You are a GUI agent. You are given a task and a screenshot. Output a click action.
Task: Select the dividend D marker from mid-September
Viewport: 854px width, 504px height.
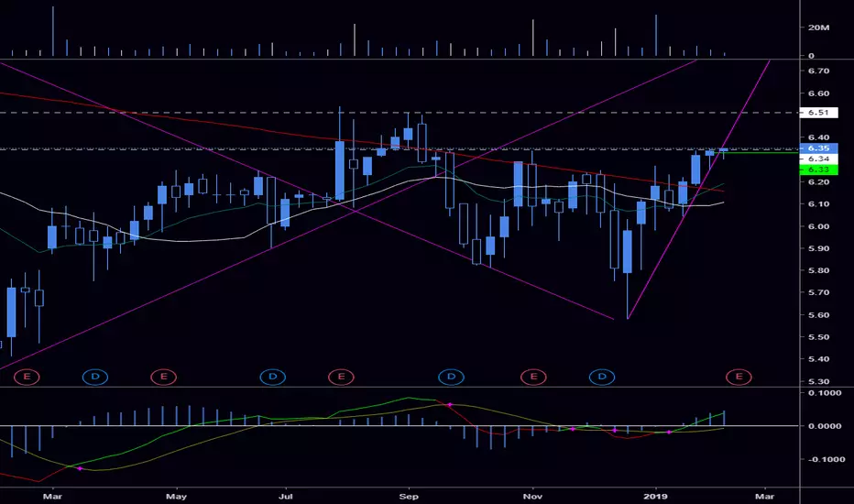(x=451, y=377)
